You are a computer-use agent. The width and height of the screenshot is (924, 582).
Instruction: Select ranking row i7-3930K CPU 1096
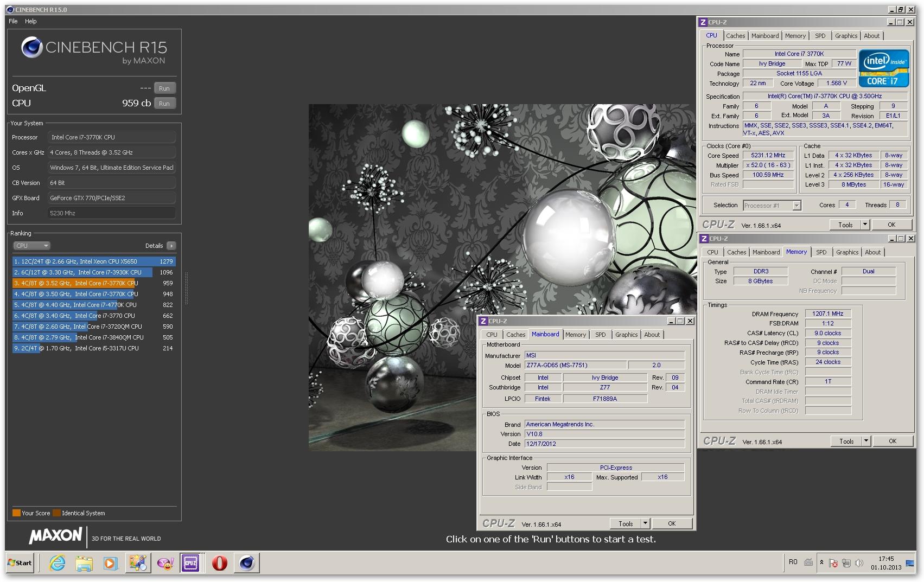coord(94,272)
